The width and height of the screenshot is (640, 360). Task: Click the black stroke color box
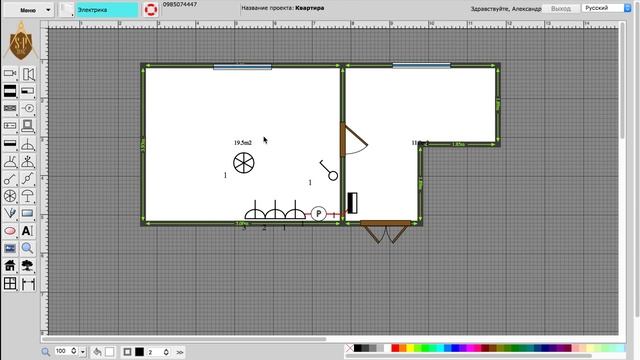pos(139,351)
